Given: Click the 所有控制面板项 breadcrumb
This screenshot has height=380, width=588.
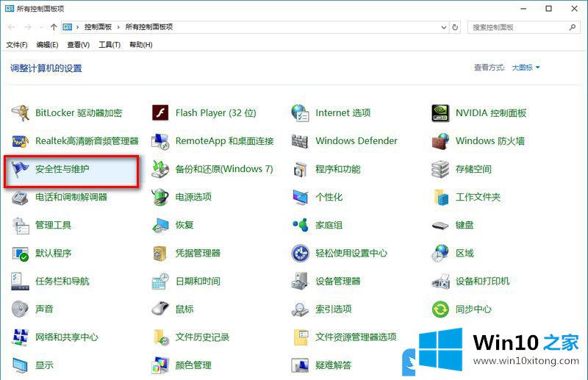Looking at the screenshot, I should pos(149,27).
